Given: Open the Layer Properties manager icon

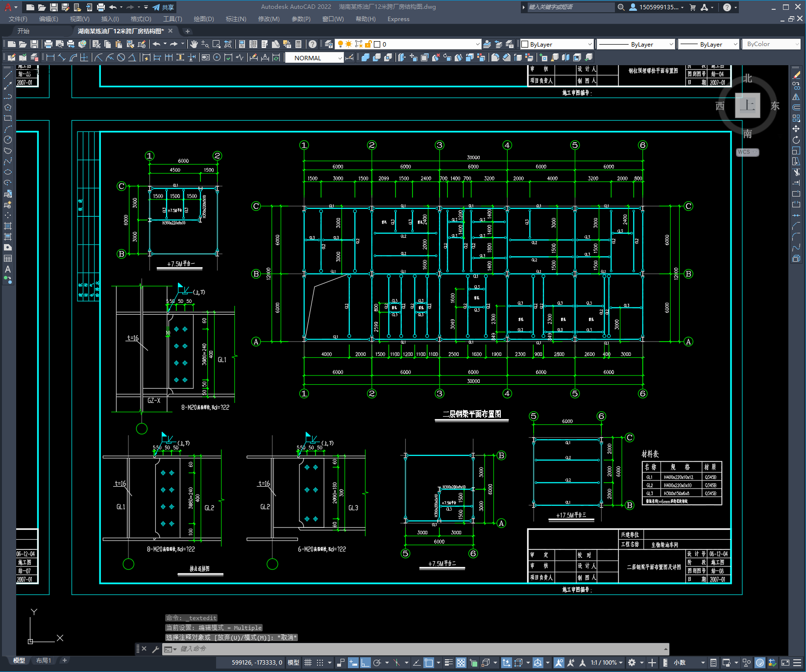Looking at the screenshot, I should pos(329,44).
